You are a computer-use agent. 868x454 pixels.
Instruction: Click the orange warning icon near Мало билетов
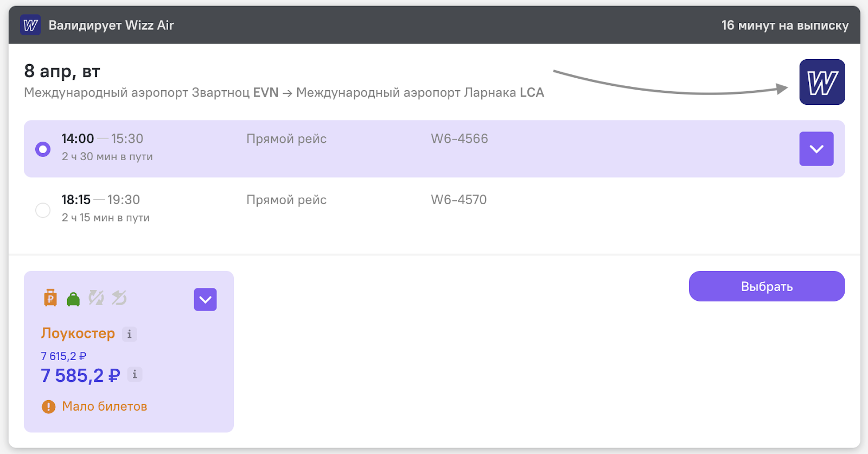click(x=49, y=406)
